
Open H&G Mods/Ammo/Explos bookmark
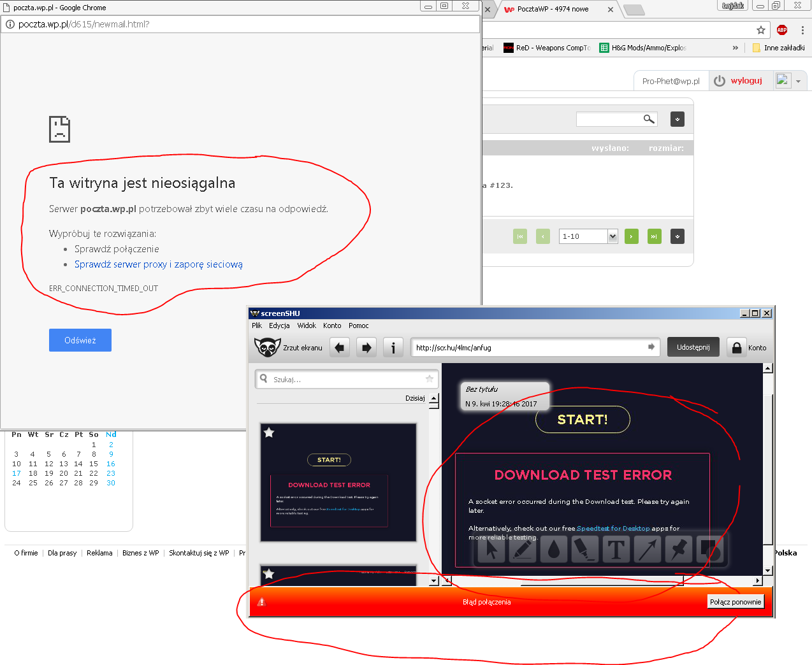(x=642, y=48)
